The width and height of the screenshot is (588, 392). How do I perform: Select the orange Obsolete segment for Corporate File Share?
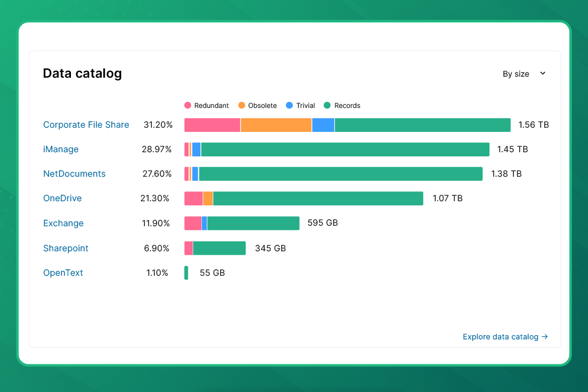pyautogui.click(x=275, y=125)
